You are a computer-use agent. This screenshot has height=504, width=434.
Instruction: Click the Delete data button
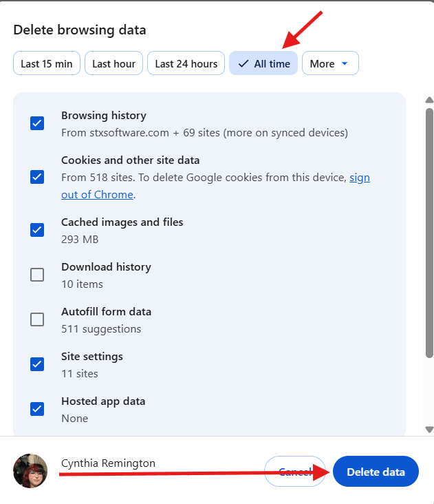click(376, 472)
